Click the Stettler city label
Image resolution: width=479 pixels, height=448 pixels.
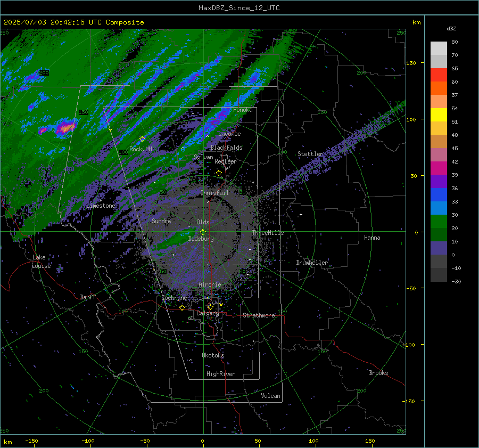[x=310, y=154]
